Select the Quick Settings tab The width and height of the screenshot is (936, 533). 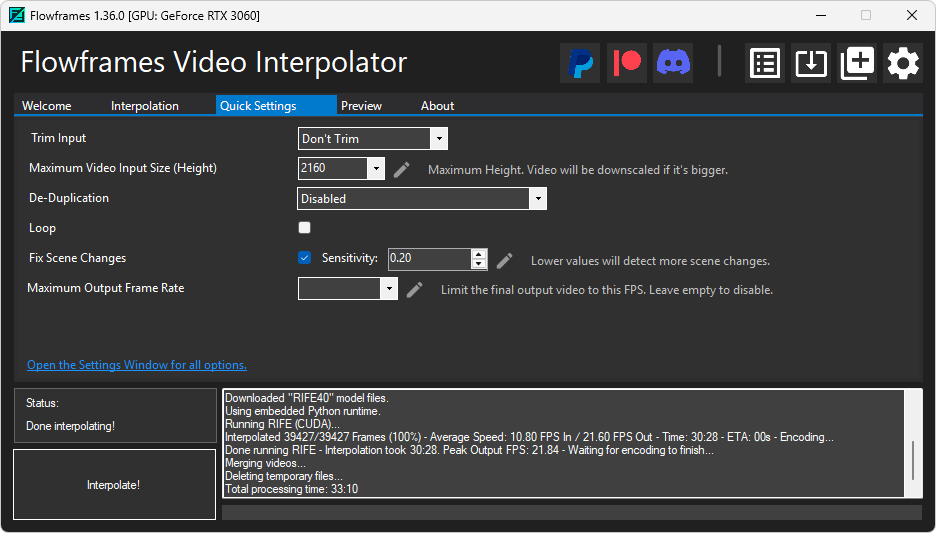pyautogui.click(x=276, y=105)
